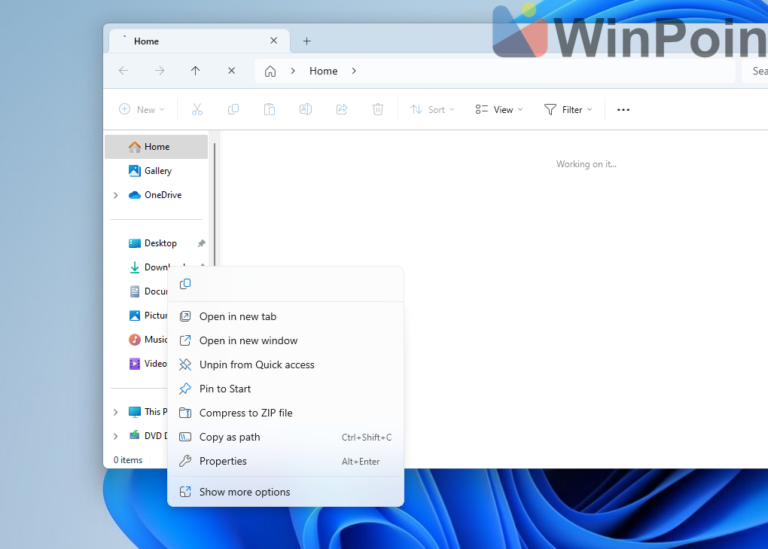The width and height of the screenshot is (768, 549).
Task: Click the Copy icon atop the context menu
Action: [x=185, y=284]
